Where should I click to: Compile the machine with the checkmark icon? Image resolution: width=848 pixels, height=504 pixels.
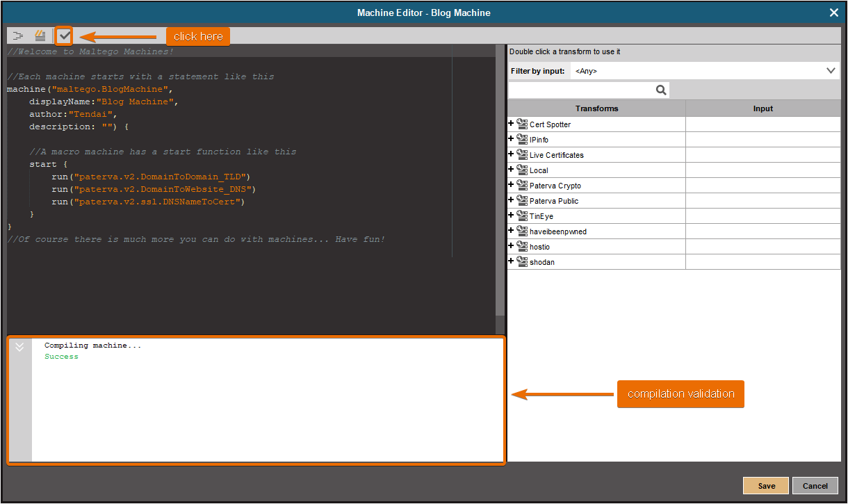(64, 35)
